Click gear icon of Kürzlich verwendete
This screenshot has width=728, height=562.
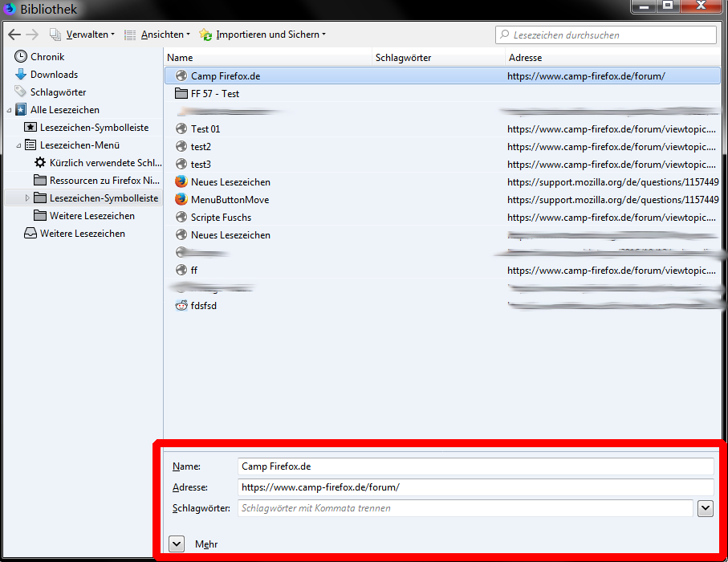tap(40, 162)
